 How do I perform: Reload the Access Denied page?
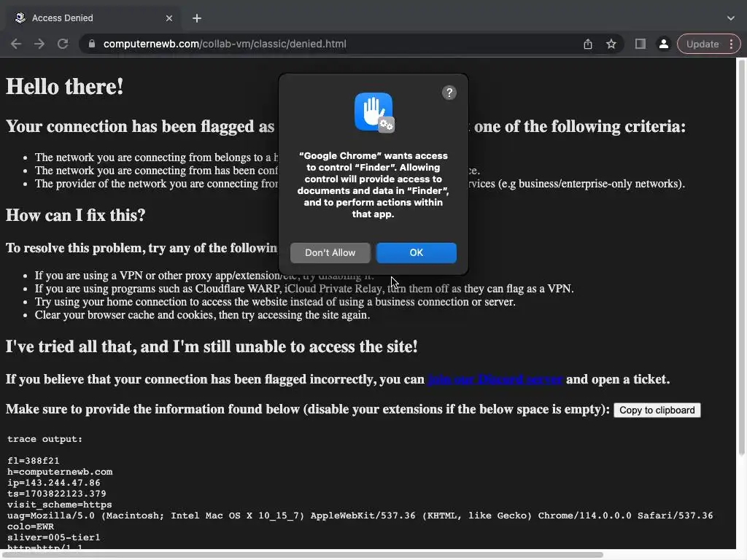[x=63, y=44]
